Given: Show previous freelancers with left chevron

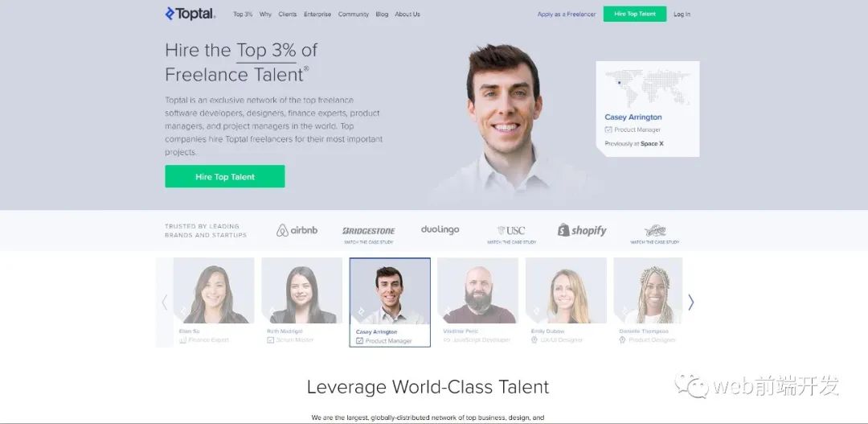Looking at the screenshot, I should pos(165,302).
